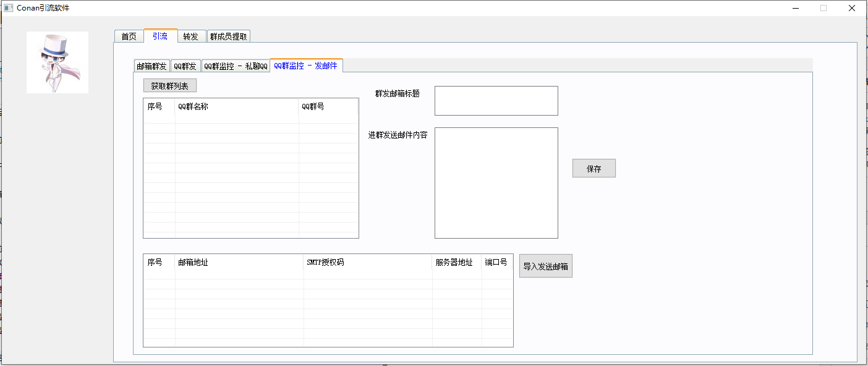The width and height of the screenshot is (868, 366).
Task: Open the 首页 tab
Action: click(x=129, y=36)
